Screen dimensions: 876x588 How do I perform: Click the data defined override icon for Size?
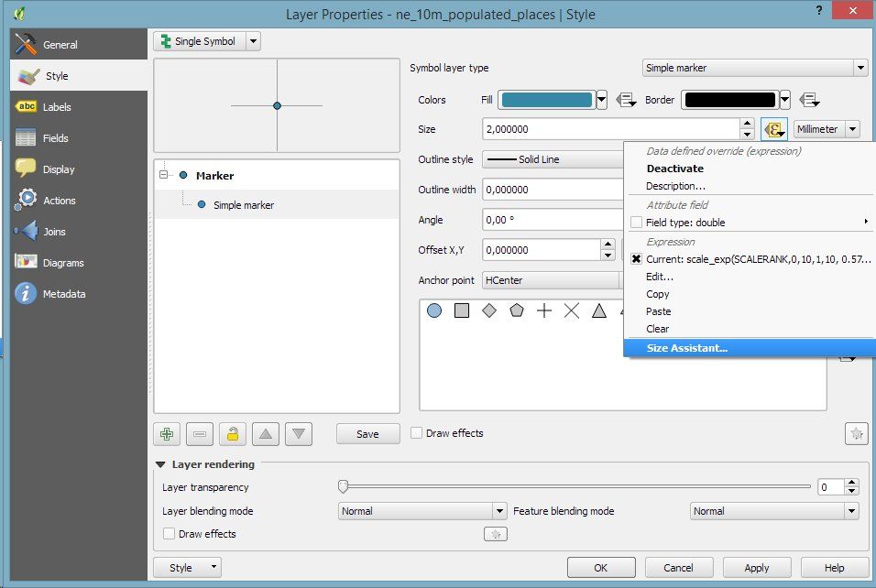[x=774, y=129]
